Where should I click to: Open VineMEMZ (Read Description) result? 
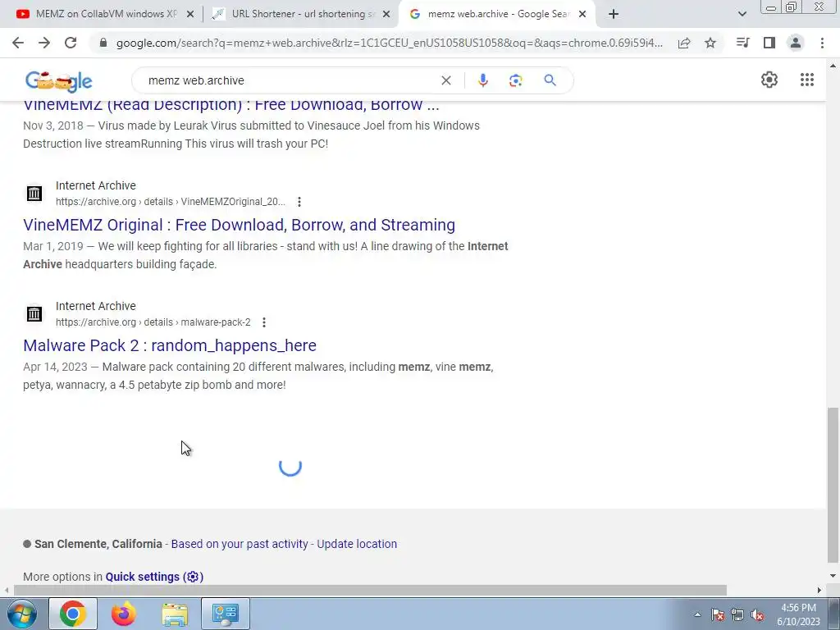pos(231,106)
